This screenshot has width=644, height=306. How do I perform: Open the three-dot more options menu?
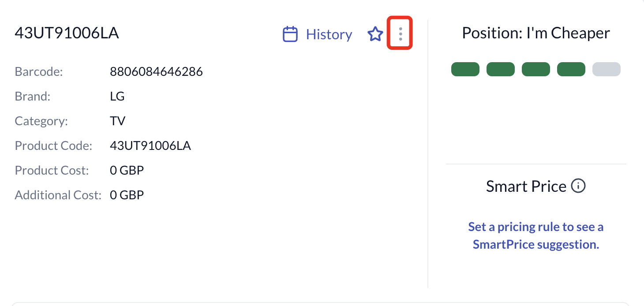(x=400, y=34)
